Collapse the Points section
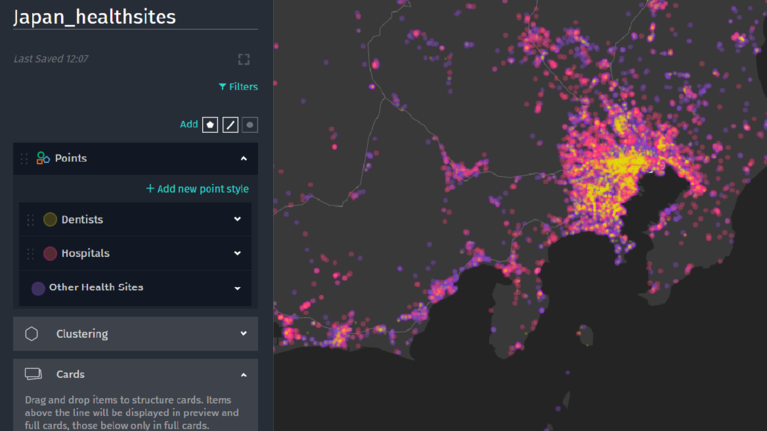Viewport: 767px width, 431px height. (244, 159)
